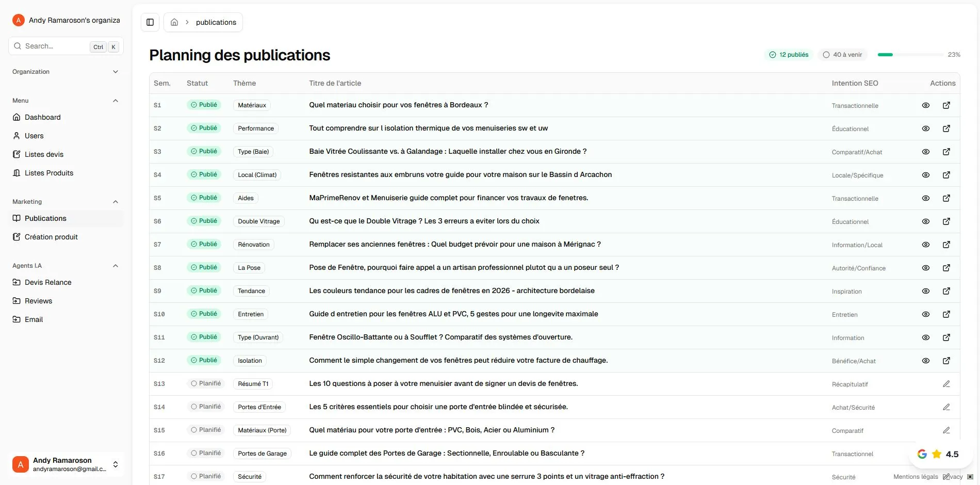This screenshot has height=485, width=980.
Task: Open the S12 Isolation article externally
Action: point(946,361)
